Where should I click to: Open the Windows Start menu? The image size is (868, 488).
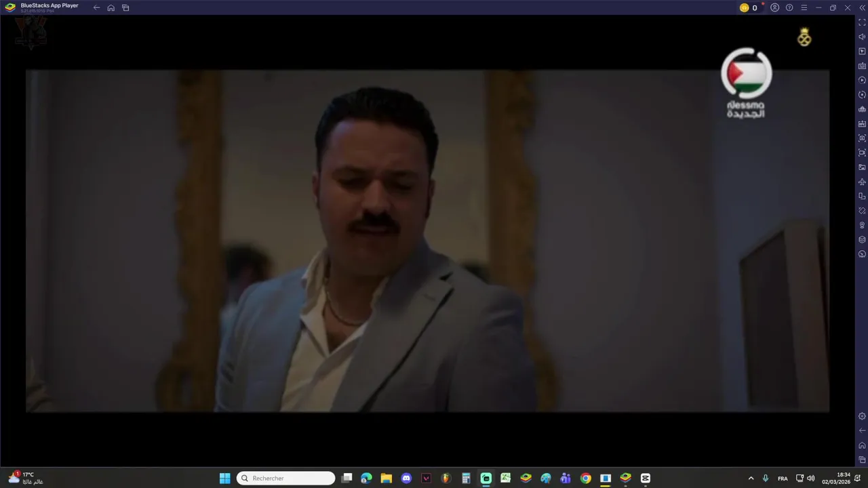[224, 479]
